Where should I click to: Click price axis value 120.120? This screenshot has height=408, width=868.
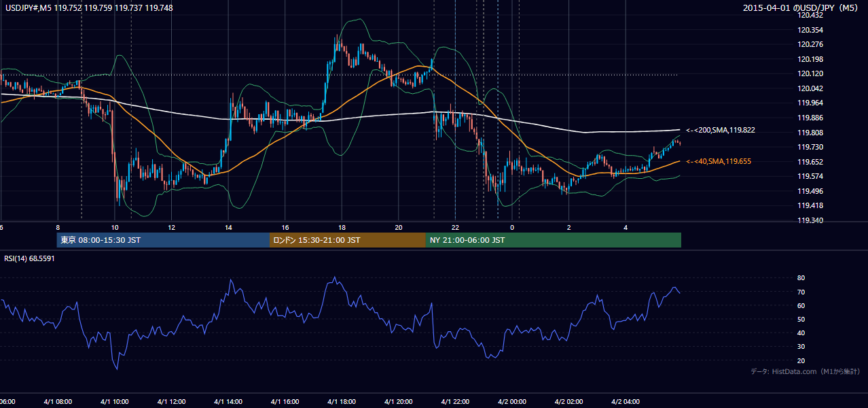click(810, 74)
